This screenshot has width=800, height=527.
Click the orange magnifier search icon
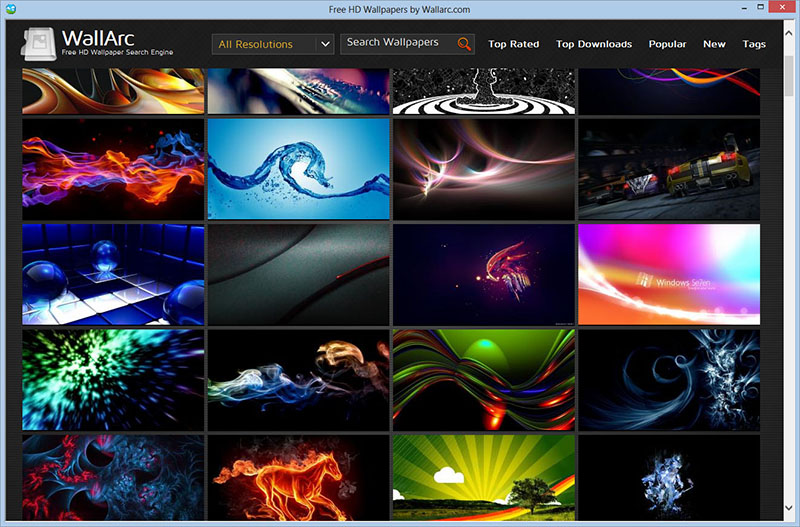[x=464, y=44]
